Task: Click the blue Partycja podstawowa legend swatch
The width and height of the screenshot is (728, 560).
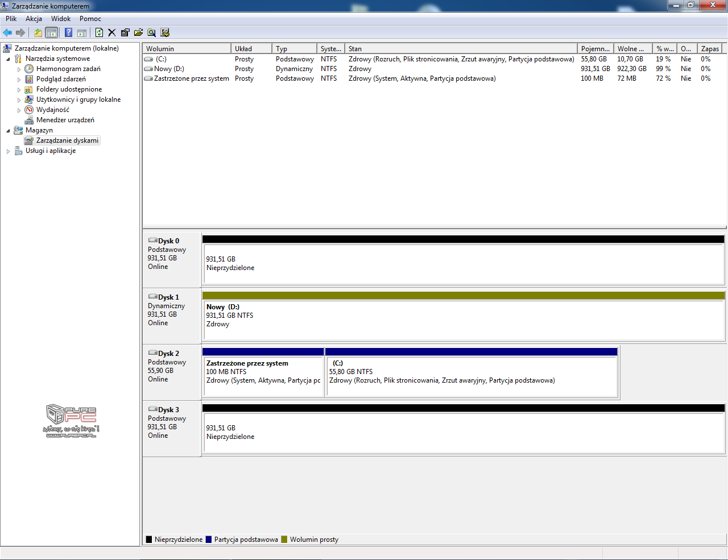Action: (x=209, y=540)
